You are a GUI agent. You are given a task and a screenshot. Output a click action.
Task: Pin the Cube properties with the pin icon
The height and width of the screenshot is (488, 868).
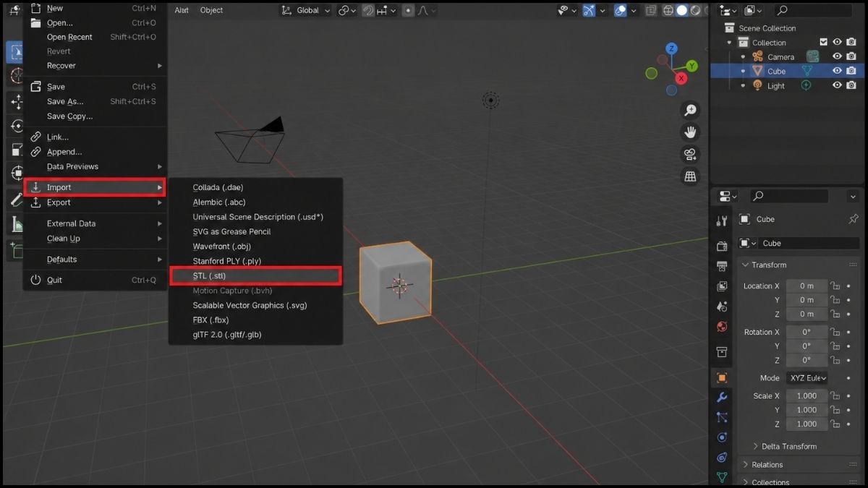click(x=854, y=219)
